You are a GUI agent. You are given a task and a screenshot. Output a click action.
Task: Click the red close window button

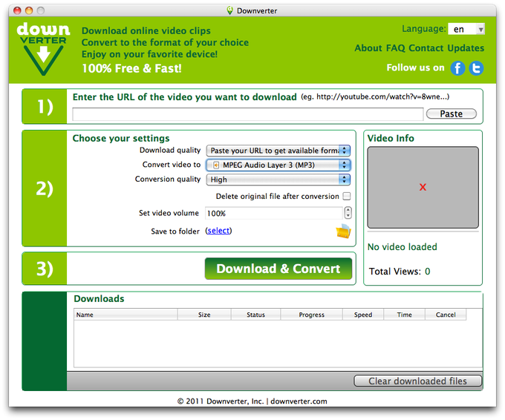(x=17, y=10)
